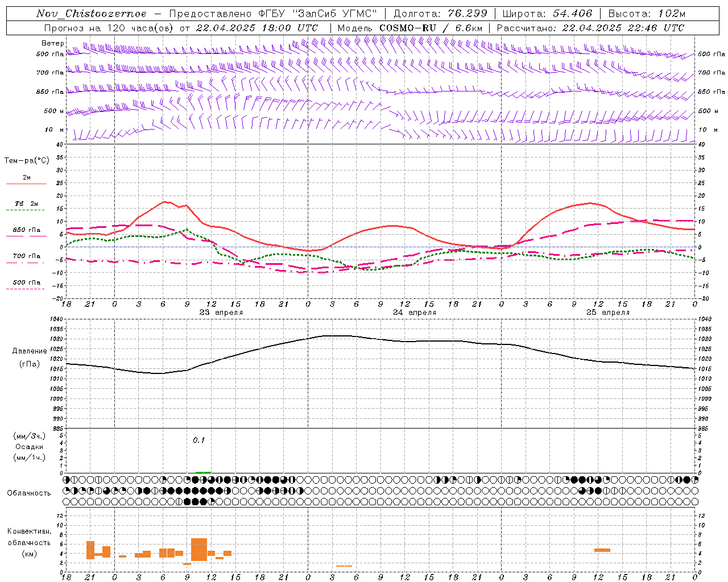Click the latitude value 54.406
This screenshot has width=728, height=582.
point(572,14)
